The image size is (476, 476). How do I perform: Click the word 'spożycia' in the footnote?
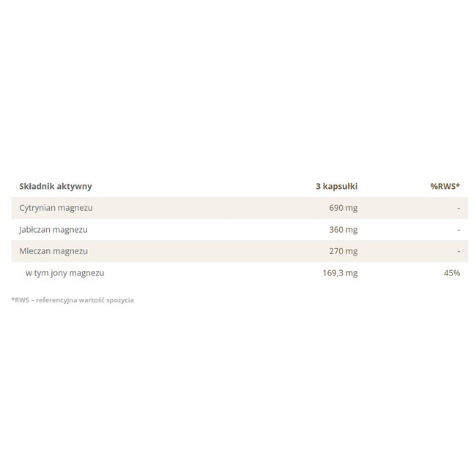tap(119, 300)
